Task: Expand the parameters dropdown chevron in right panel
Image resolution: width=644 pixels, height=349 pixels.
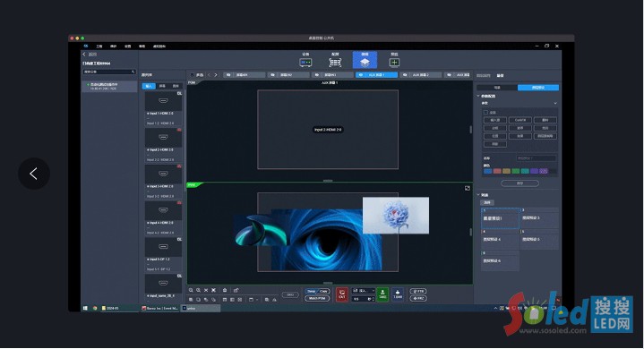Action: [555, 103]
